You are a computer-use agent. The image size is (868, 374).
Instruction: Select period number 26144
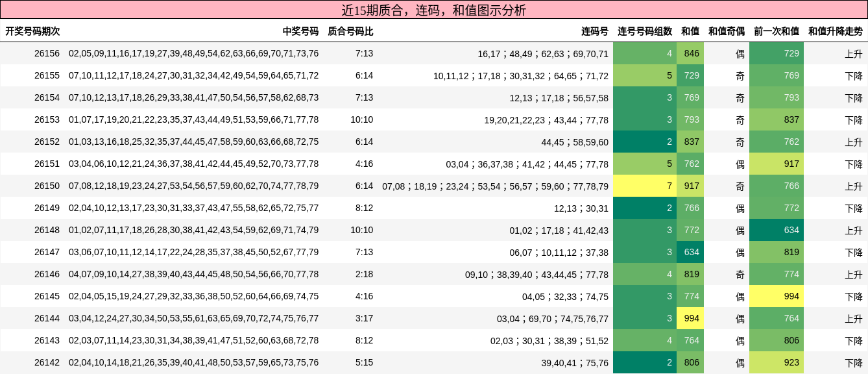click(47, 318)
